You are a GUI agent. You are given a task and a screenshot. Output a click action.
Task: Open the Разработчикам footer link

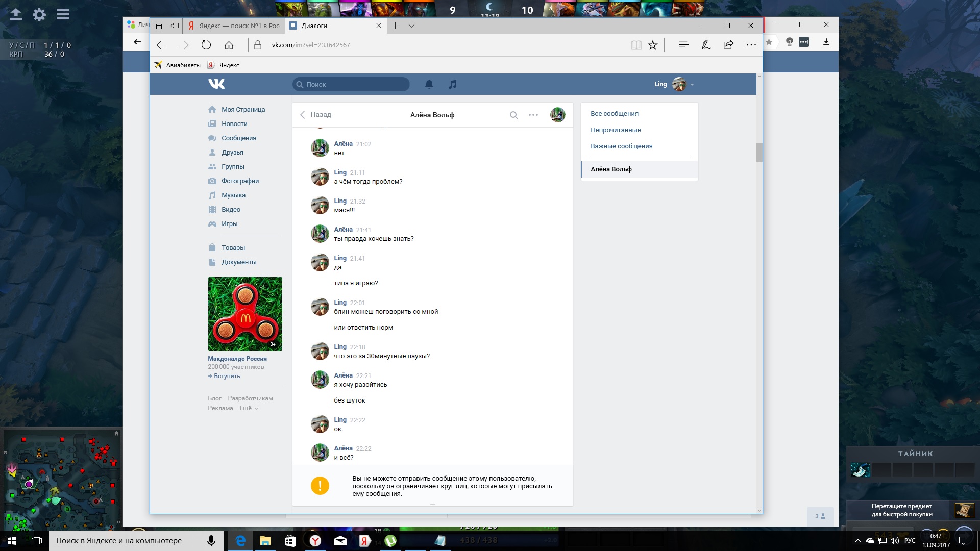[250, 398]
